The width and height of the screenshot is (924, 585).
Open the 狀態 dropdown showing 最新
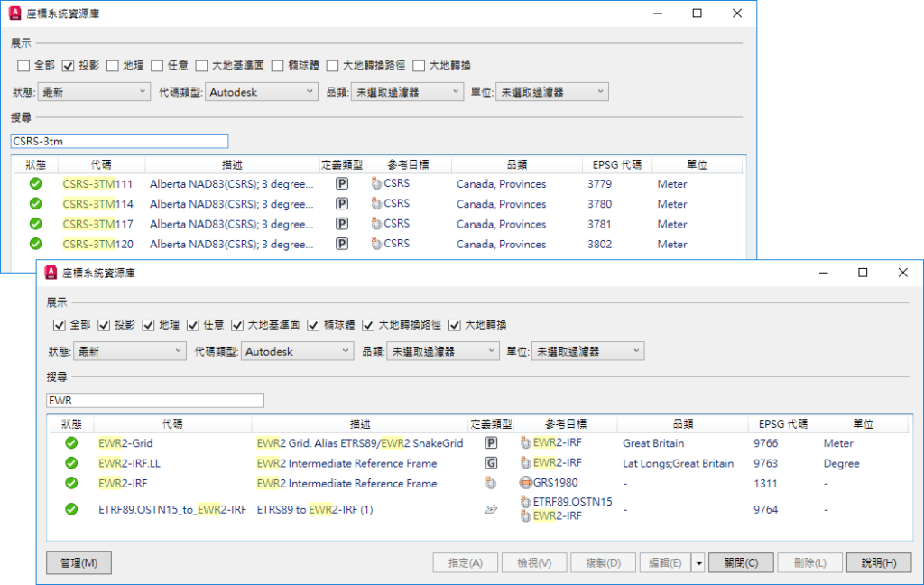[x=129, y=350]
